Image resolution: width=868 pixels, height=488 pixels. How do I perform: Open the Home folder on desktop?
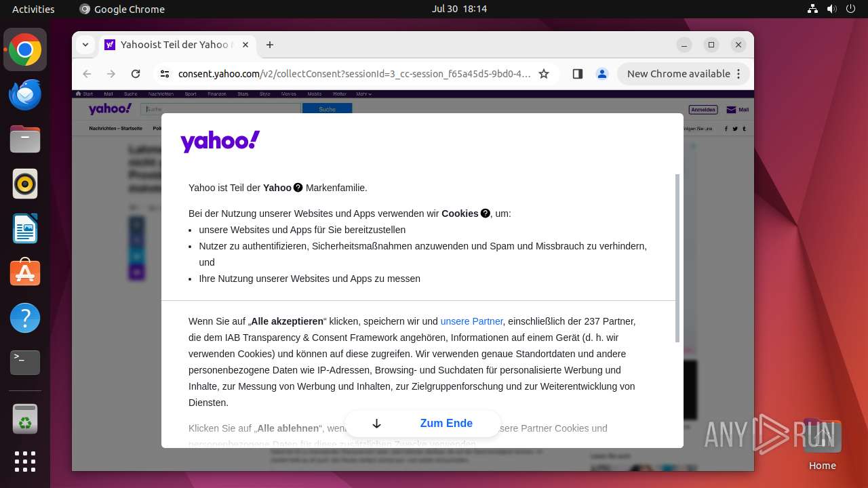822,445
